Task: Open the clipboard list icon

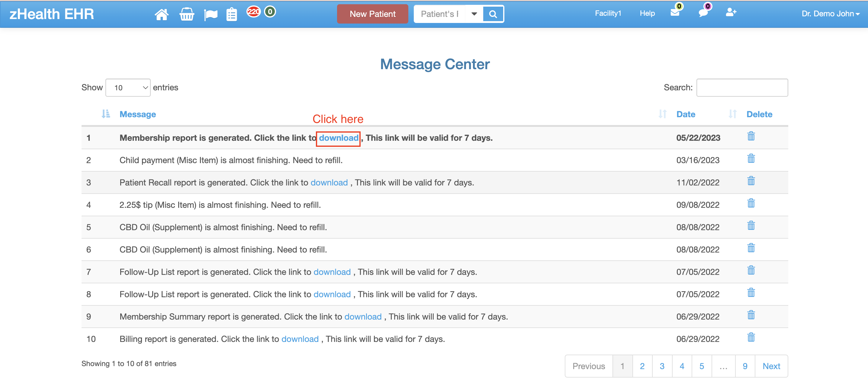Action: click(x=231, y=14)
